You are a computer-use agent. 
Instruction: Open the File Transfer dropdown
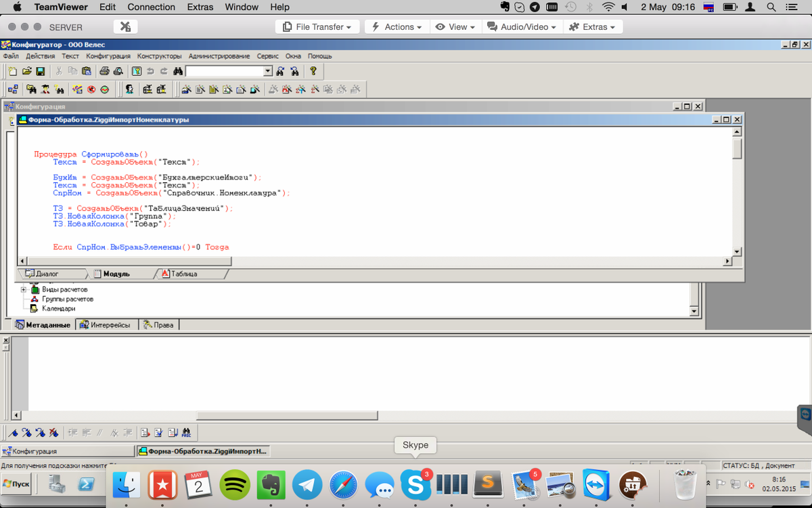(x=317, y=26)
